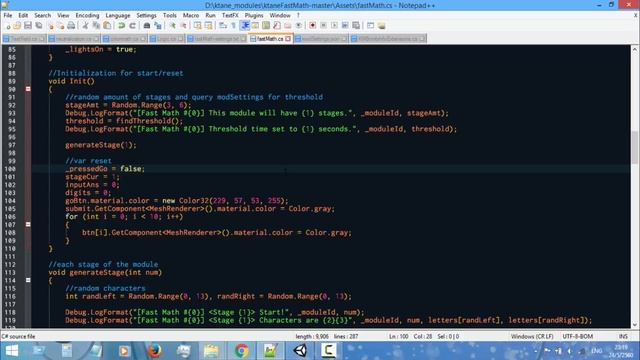
Task: Click the Close document toolbar icon
Action: (x=50, y=26)
